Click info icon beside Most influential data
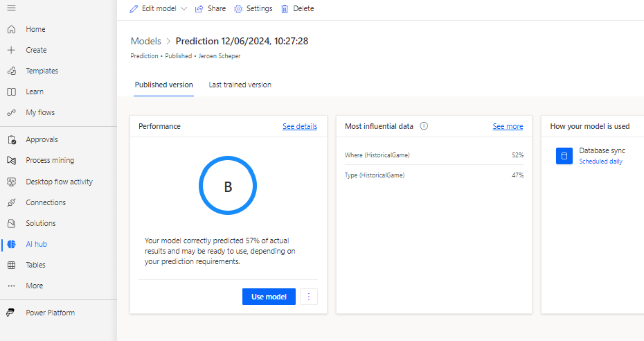The width and height of the screenshot is (644, 341). pos(424,126)
